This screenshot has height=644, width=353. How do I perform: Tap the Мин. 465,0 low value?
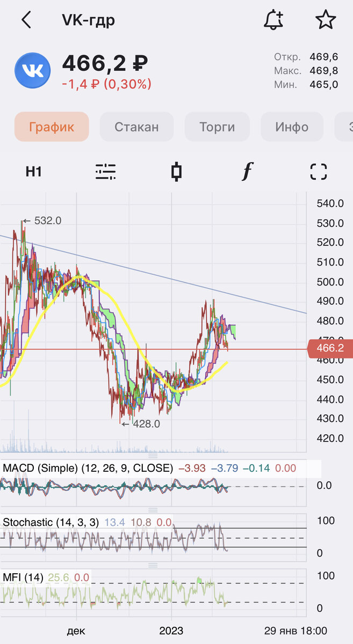(x=306, y=84)
